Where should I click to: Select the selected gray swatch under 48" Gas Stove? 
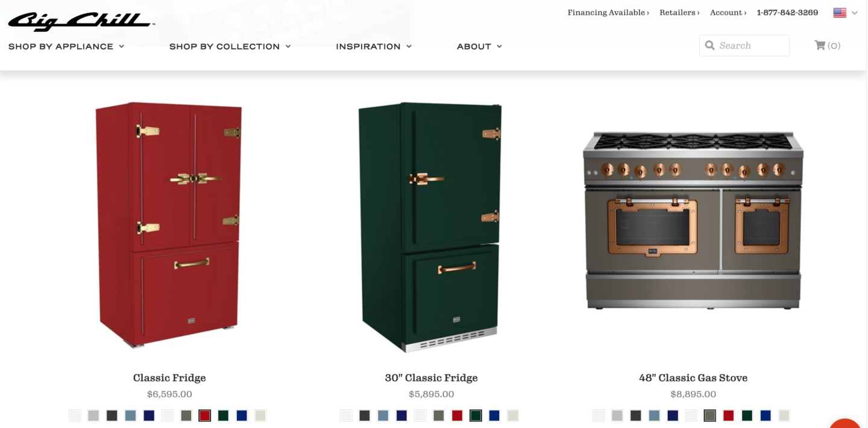click(710, 415)
